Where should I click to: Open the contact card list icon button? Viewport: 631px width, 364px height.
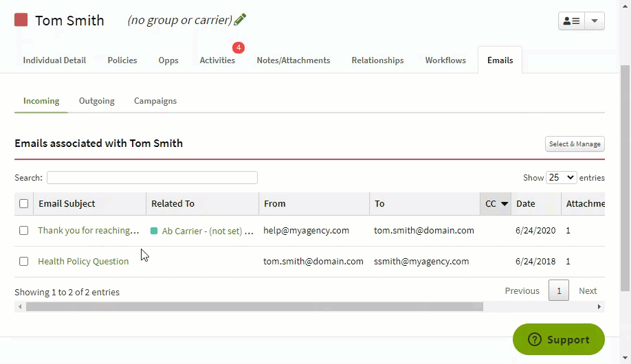coord(571,21)
